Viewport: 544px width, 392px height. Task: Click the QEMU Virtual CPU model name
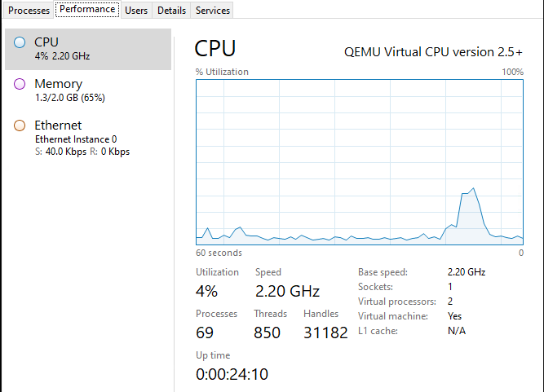pos(435,52)
